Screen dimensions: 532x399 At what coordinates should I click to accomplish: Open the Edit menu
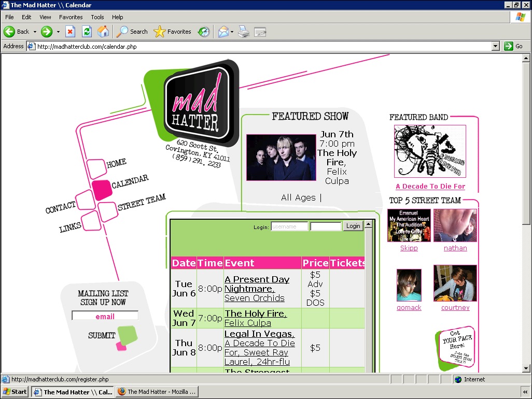26,17
